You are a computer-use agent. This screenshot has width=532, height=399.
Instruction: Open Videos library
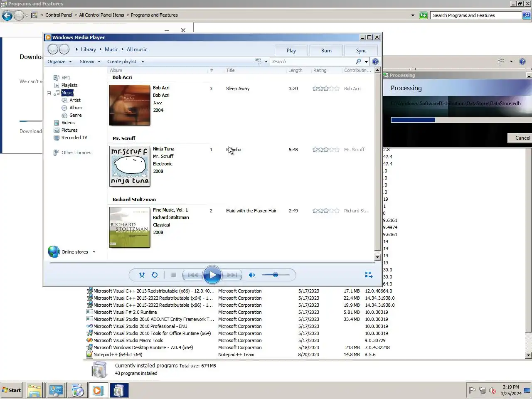tap(68, 123)
